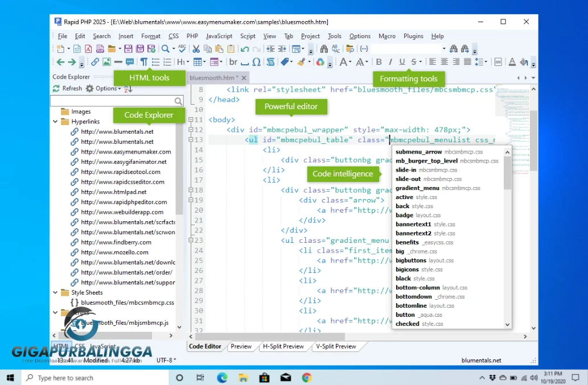Select the http://www.mozello.com hyperlink item
Screen dimensions: 588x385
tap(114, 252)
